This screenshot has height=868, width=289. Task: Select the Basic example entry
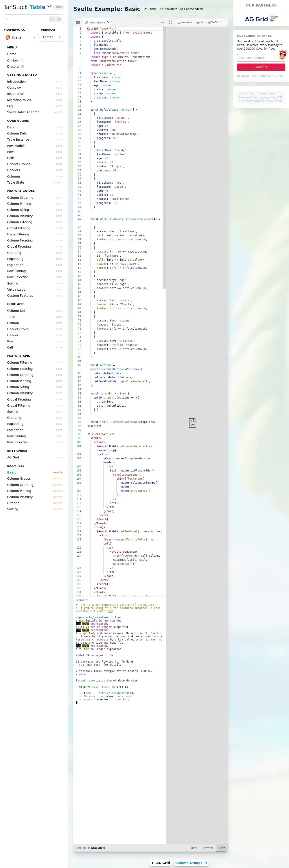35,472
